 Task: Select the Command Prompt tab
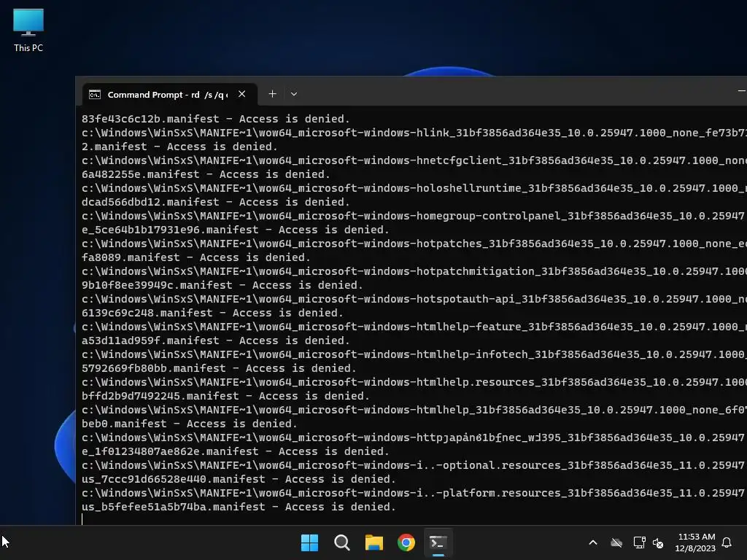point(169,94)
